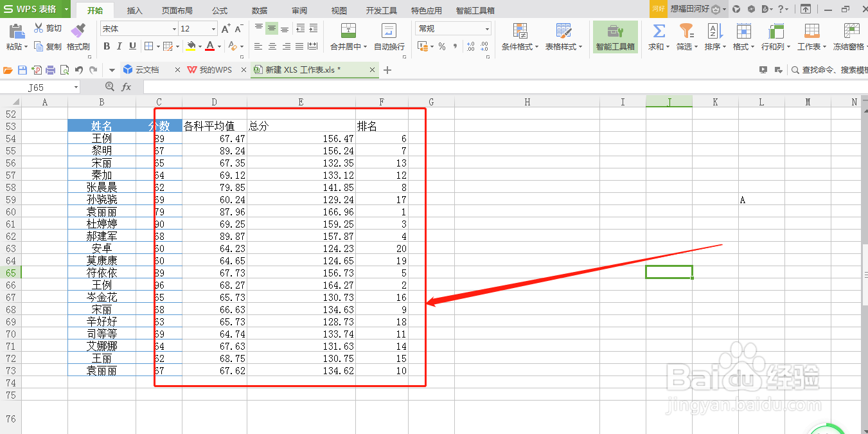
Task: Click the fx insert function button
Action: point(127,87)
